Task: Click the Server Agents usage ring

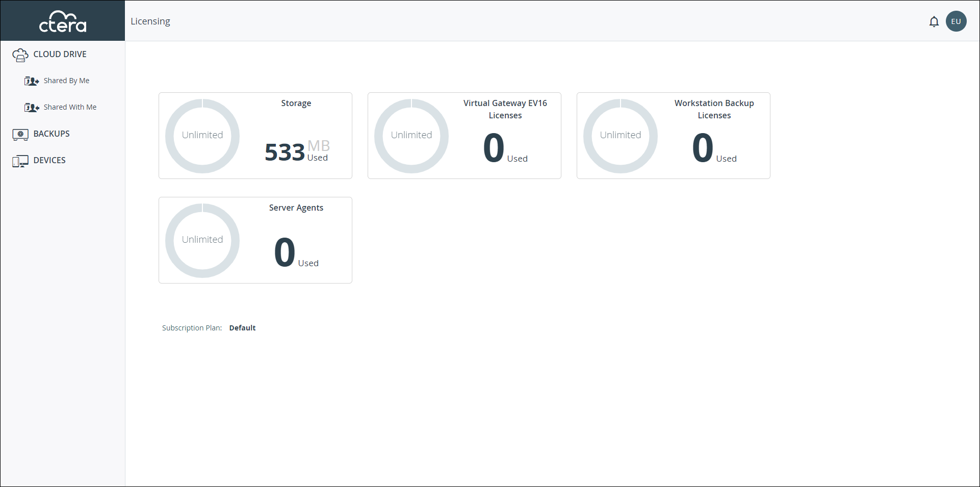Action: (202, 240)
